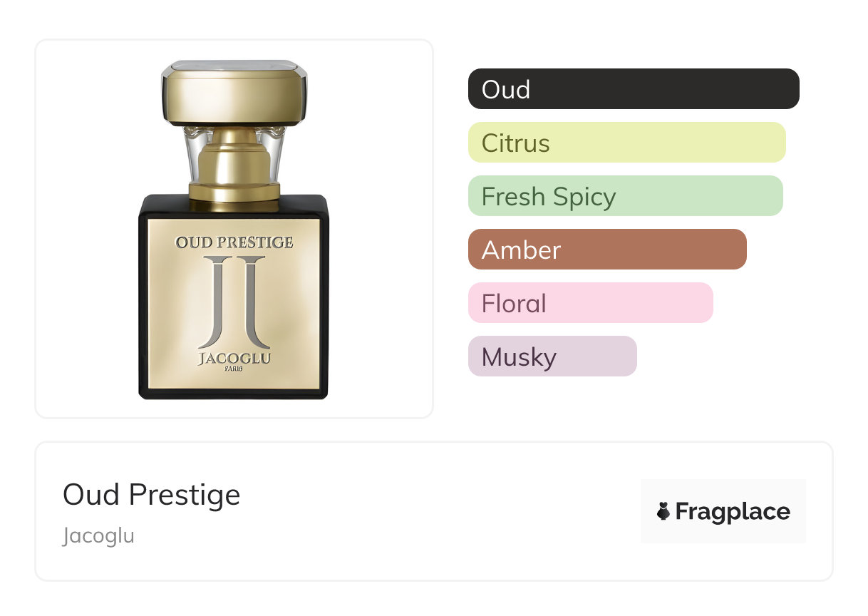This screenshot has height=616, width=868.
Task: Select the Oud accord bar
Action: [634, 89]
